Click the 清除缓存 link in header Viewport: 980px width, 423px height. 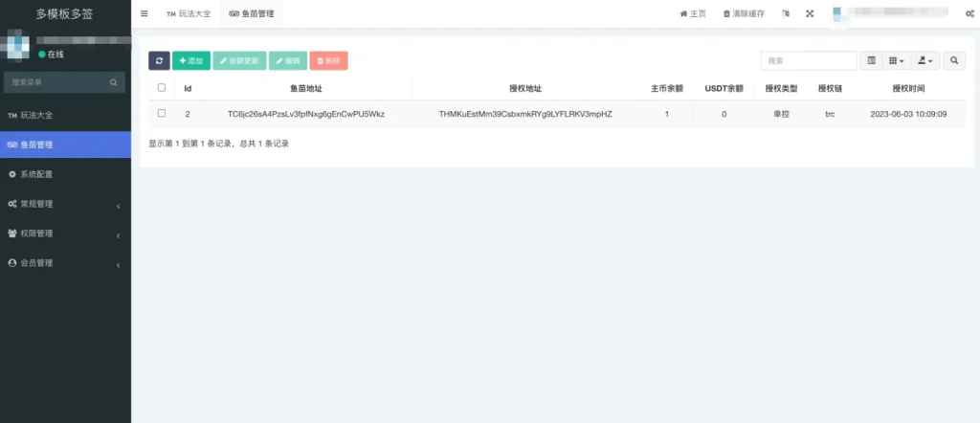(x=744, y=13)
